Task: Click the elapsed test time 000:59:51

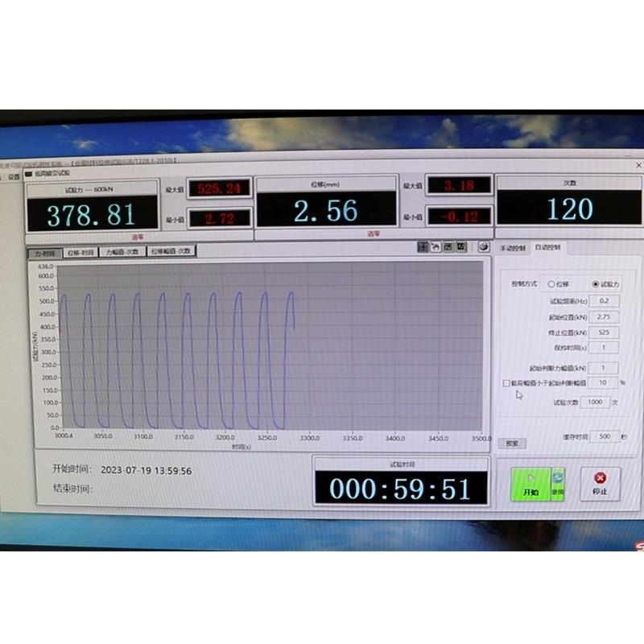Action: coord(401,488)
